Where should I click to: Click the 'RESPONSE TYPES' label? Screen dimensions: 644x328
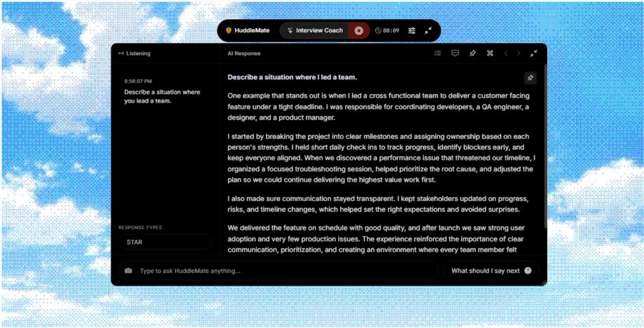point(140,228)
